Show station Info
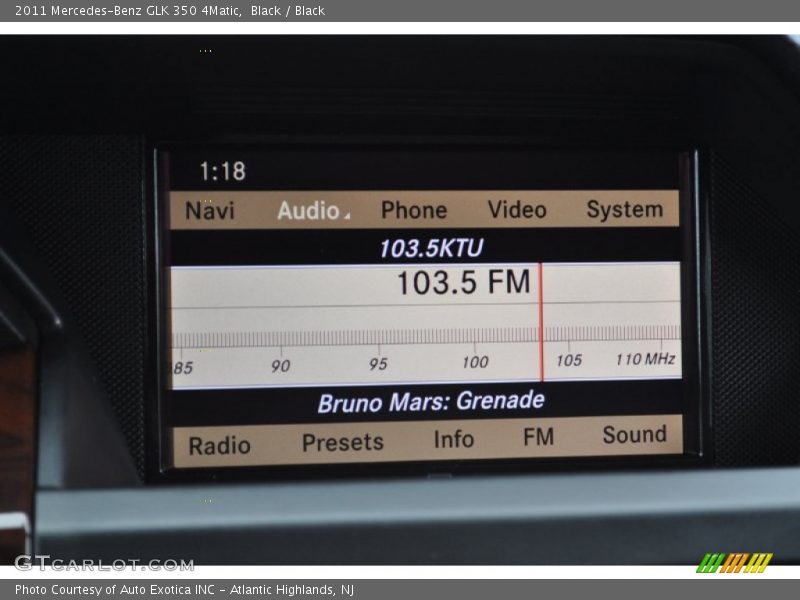 (454, 439)
